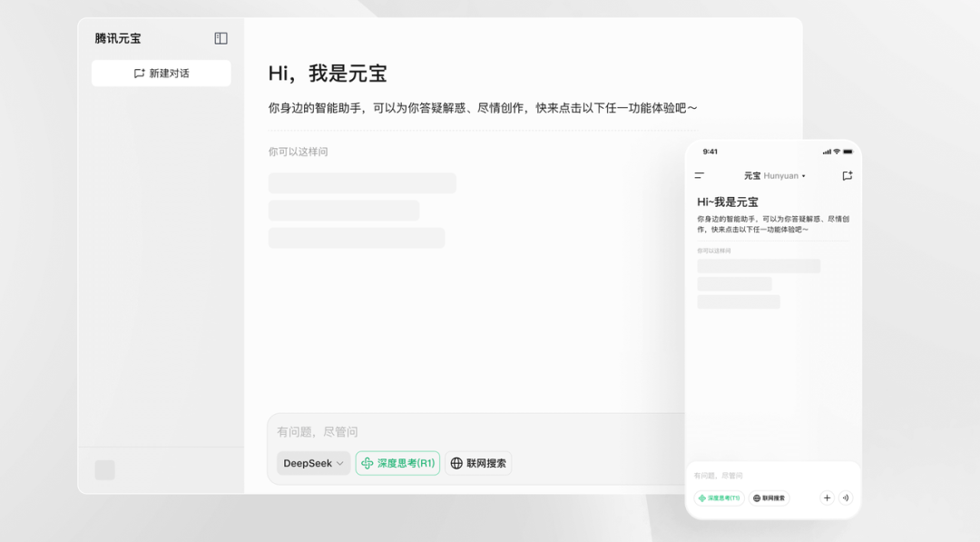Tap the second suggestion bar on the phone
This screenshot has width=980, height=542.
(x=734, y=284)
